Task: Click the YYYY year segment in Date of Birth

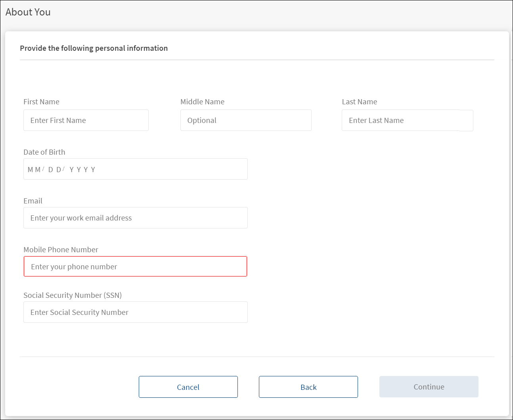Action: [82, 170]
